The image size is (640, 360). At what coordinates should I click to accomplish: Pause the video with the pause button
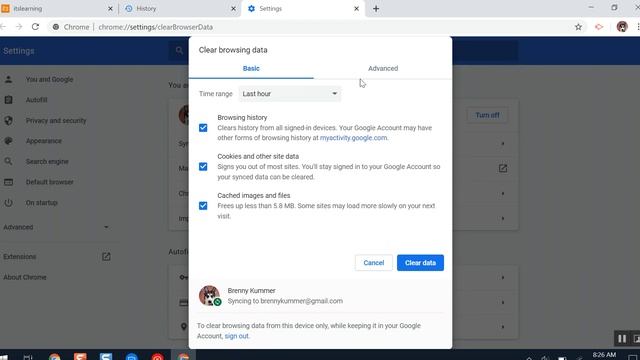coord(622,339)
